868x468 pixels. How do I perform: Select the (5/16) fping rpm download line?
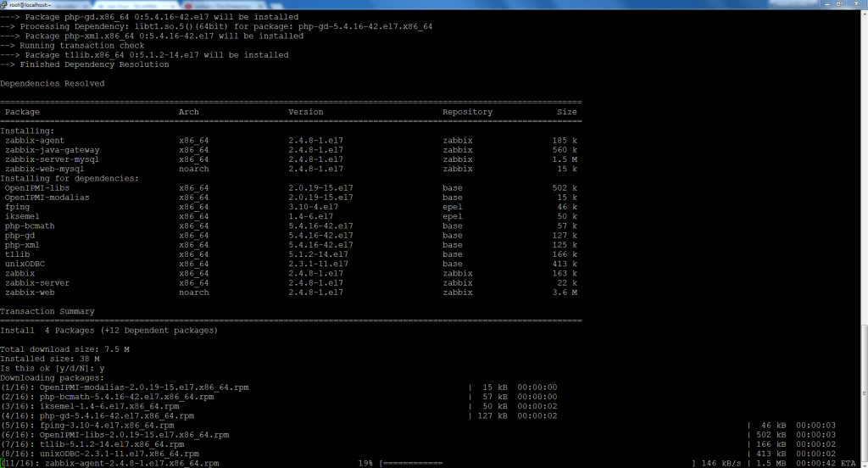(418, 426)
